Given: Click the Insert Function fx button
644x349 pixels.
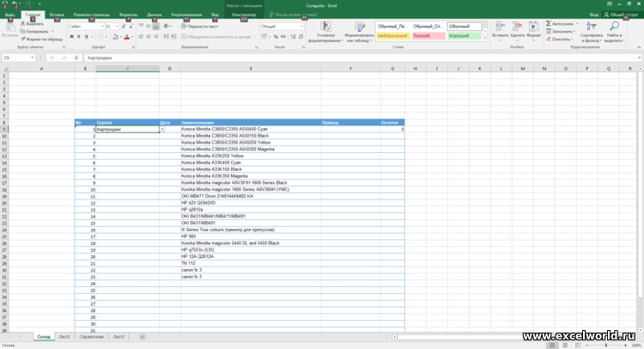Looking at the screenshot, I should coord(76,58).
